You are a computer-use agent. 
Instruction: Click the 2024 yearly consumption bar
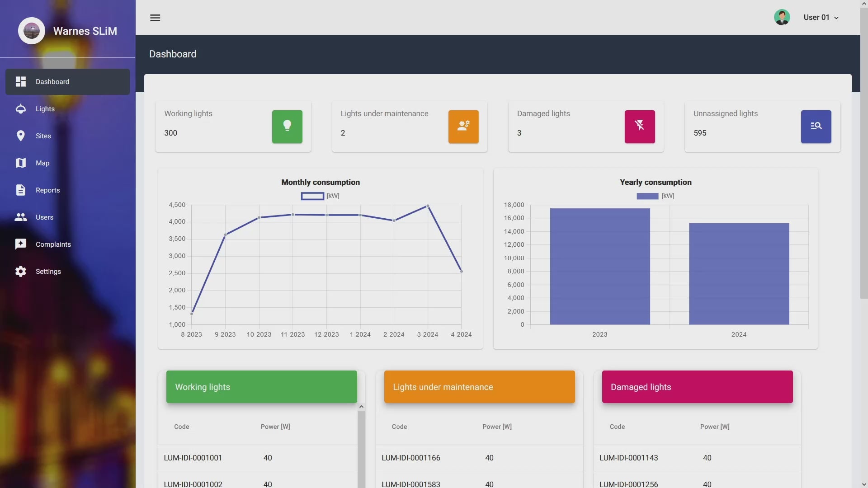click(739, 274)
